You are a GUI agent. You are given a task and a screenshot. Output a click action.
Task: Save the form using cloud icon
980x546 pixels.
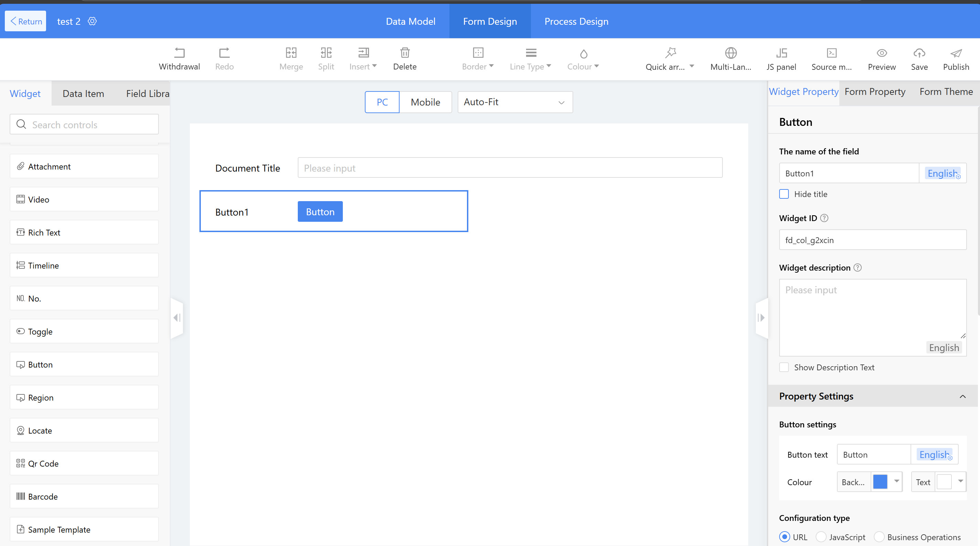point(919,53)
